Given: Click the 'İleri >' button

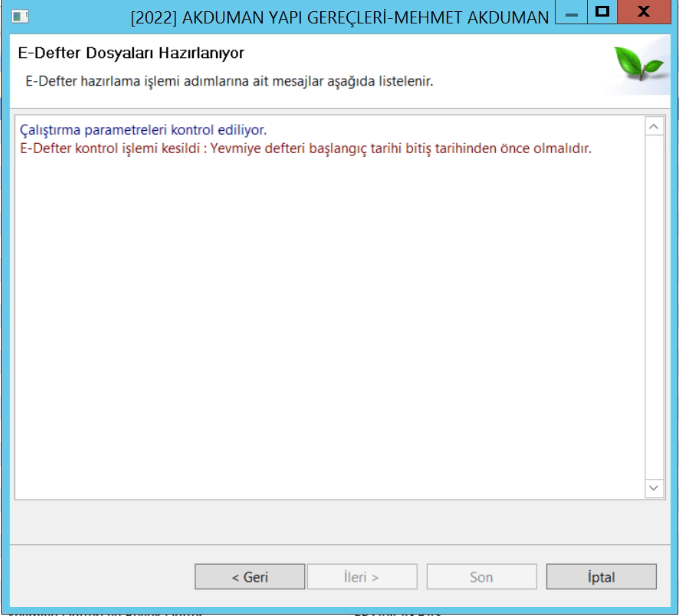Looking at the screenshot, I should tap(361, 577).
